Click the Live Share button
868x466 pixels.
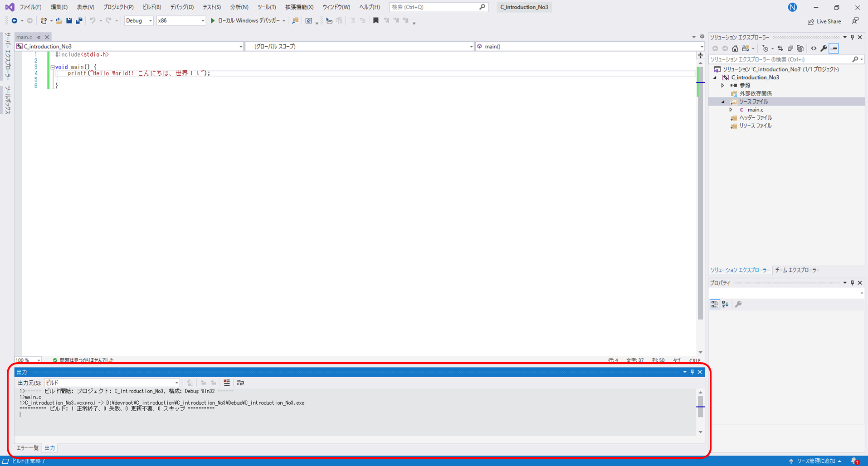coord(824,21)
